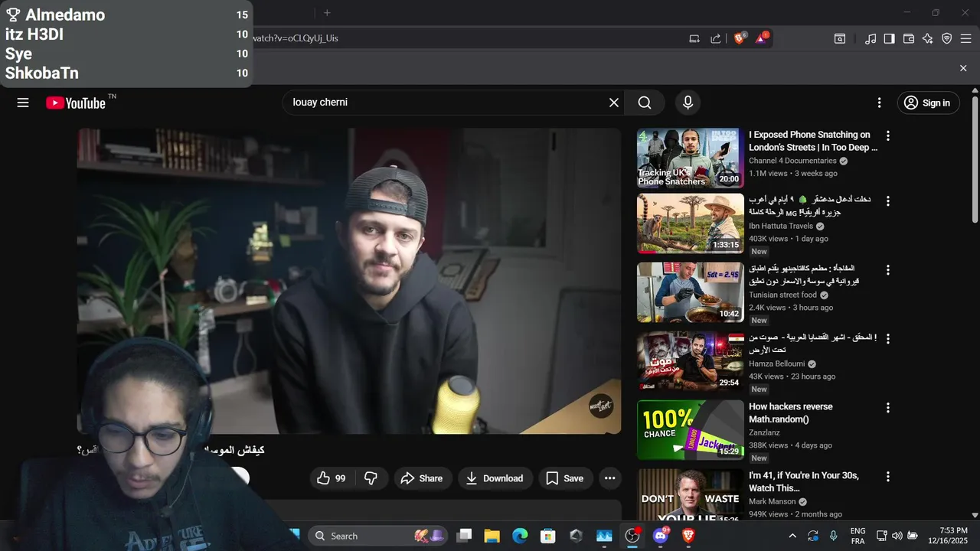Visit Mark Manson channel name

(x=773, y=501)
